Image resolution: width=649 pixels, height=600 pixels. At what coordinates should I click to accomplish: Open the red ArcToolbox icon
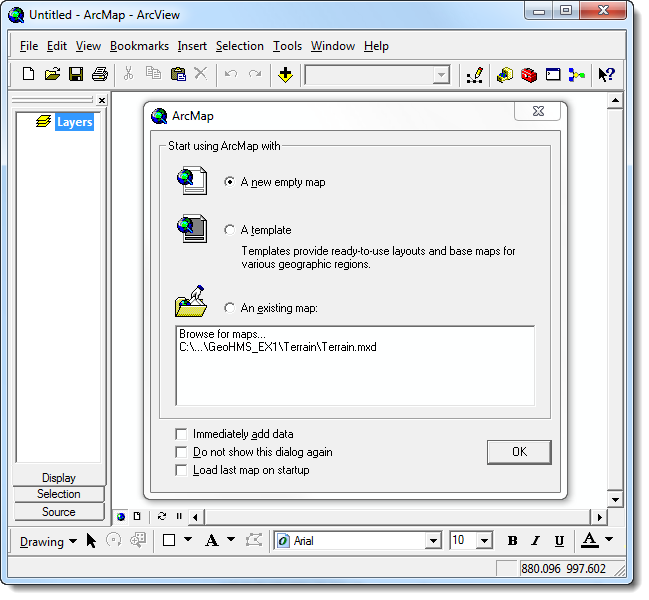coord(529,74)
